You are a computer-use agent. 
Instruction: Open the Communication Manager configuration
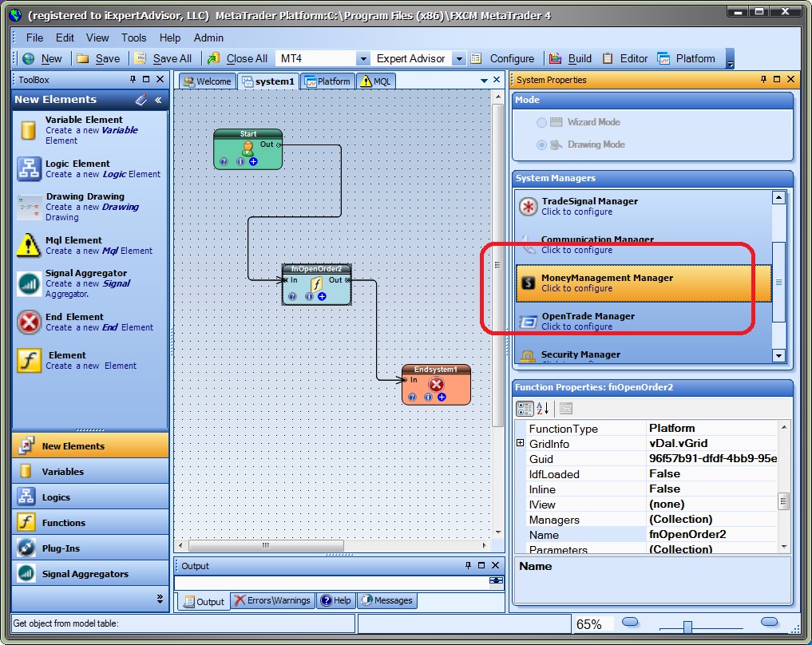[644, 244]
